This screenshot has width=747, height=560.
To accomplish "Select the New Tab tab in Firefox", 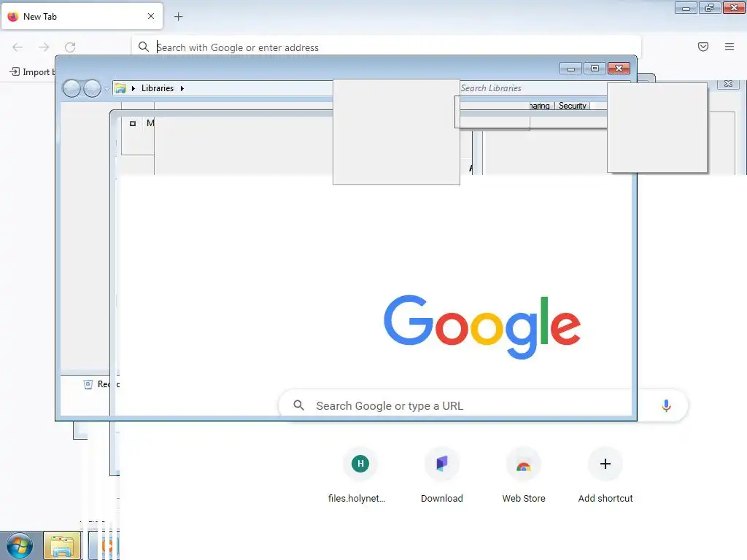I will 82,16.
